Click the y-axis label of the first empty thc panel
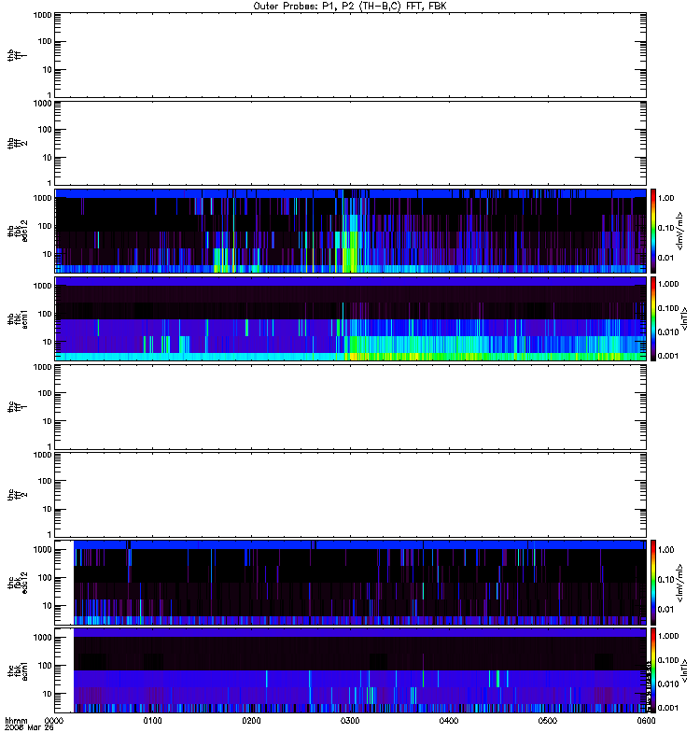This screenshot has height=747, width=700. [18, 407]
